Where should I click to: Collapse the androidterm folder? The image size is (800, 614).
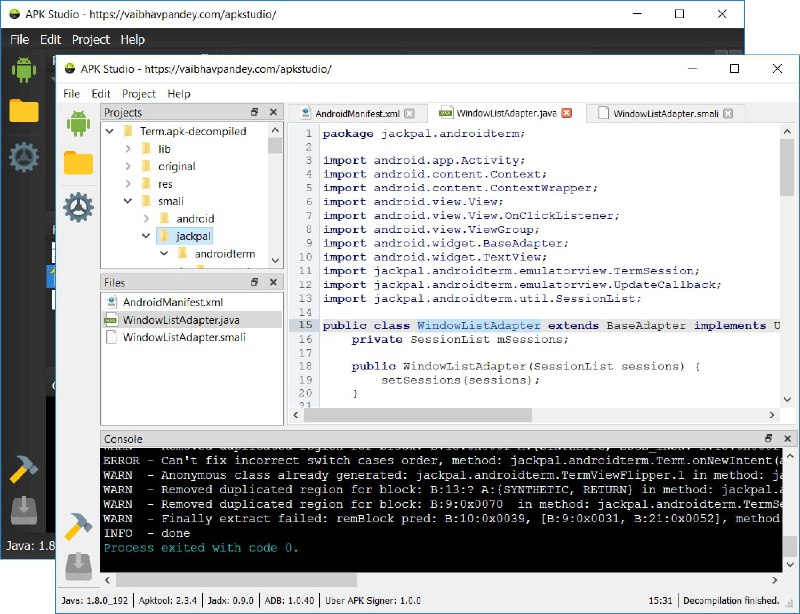click(164, 253)
